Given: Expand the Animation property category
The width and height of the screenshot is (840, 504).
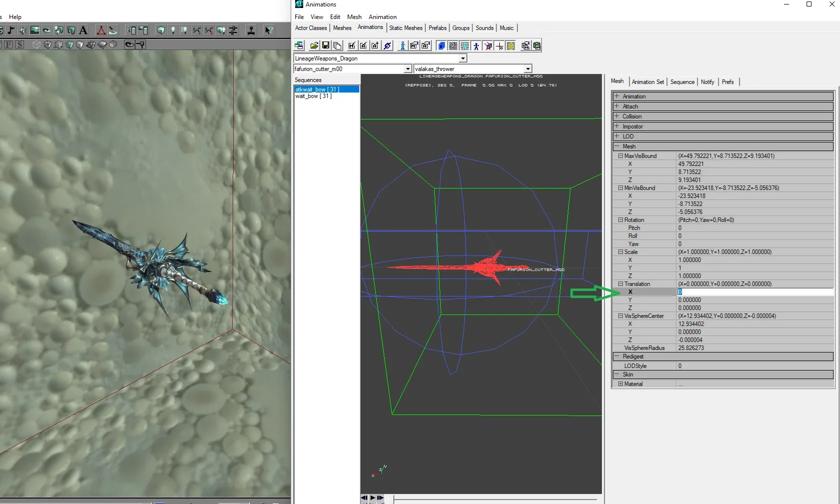Looking at the screenshot, I should (x=617, y=96).
